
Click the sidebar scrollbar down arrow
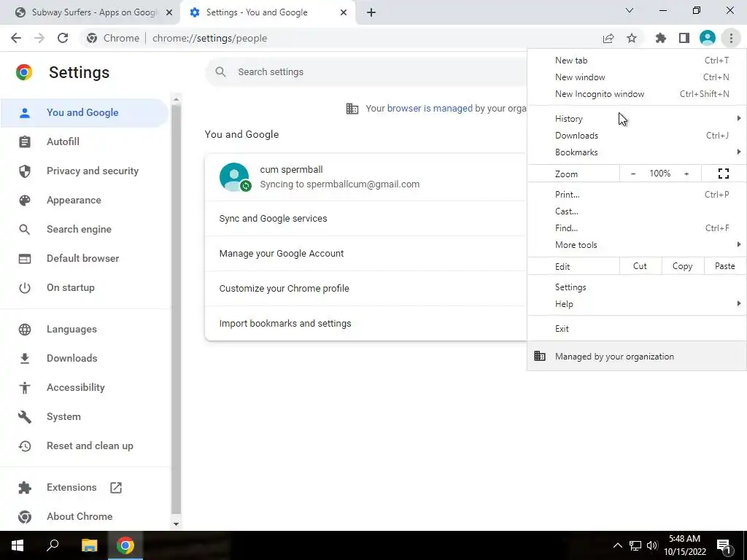176,524
